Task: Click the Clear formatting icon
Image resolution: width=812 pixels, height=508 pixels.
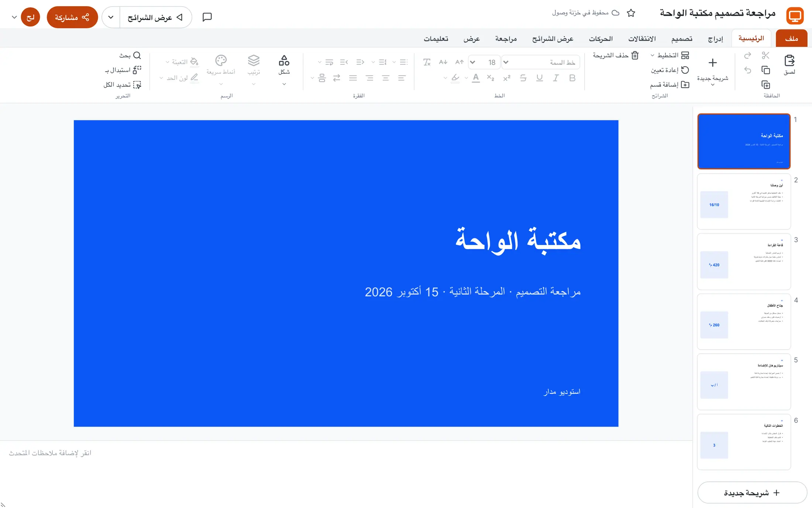Action: (x=427, y=62)
